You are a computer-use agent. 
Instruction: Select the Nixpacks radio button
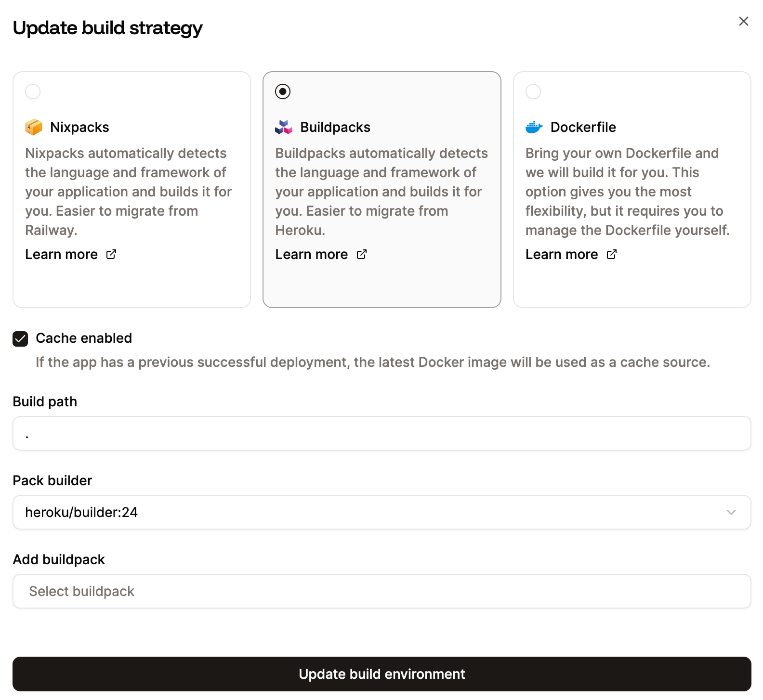(33, 91)
